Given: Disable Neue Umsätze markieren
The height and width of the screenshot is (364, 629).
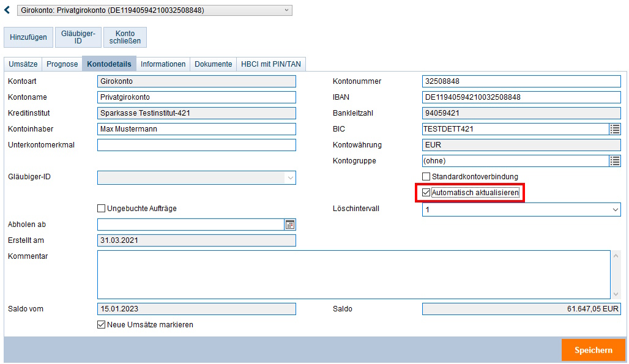Looking at the screenshot, I should point(102,325).
